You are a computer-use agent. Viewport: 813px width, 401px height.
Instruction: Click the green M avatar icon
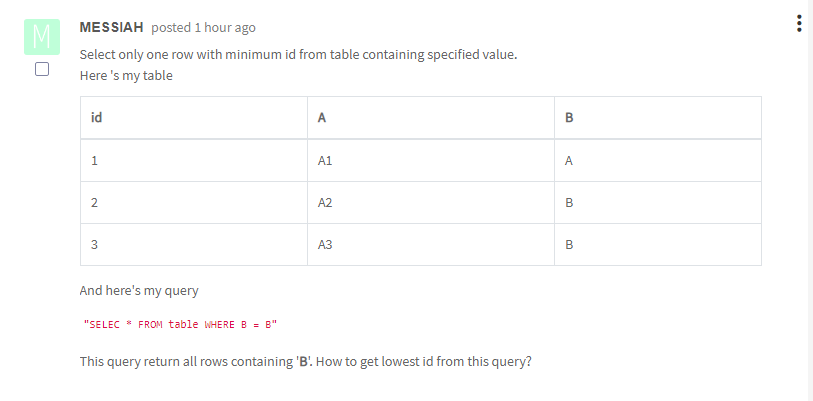click(42, 37)
